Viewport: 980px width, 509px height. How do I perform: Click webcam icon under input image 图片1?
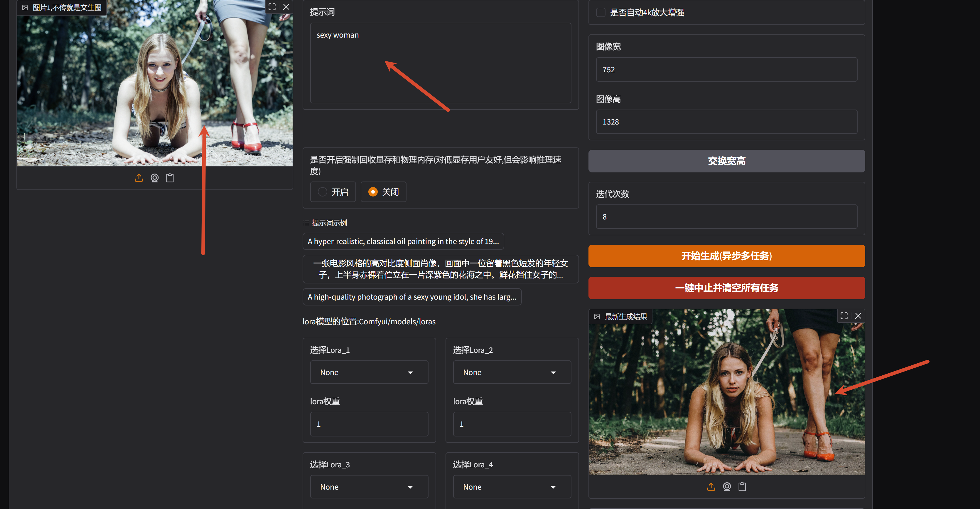[x=154, y=178]
